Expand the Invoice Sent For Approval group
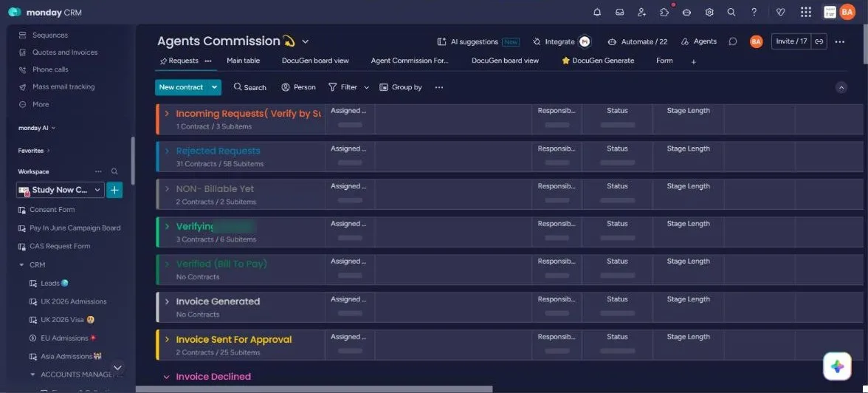Viewport: 868px width, 393px height. point(167,339)
